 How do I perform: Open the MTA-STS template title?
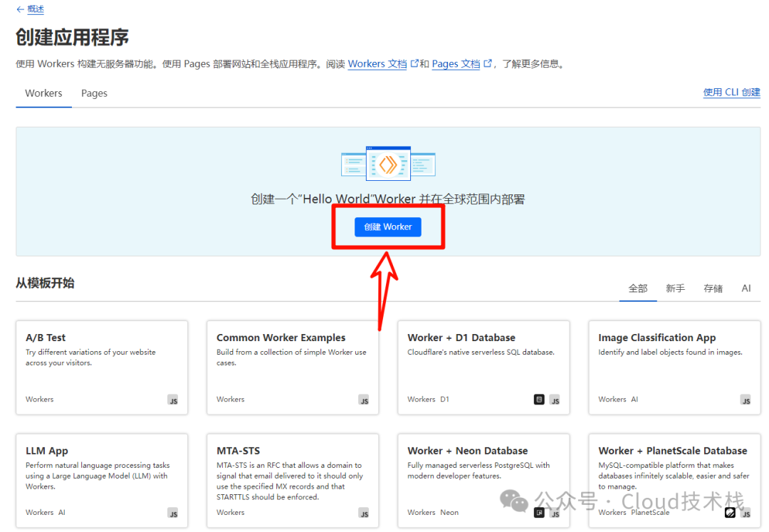pos(239,451)
